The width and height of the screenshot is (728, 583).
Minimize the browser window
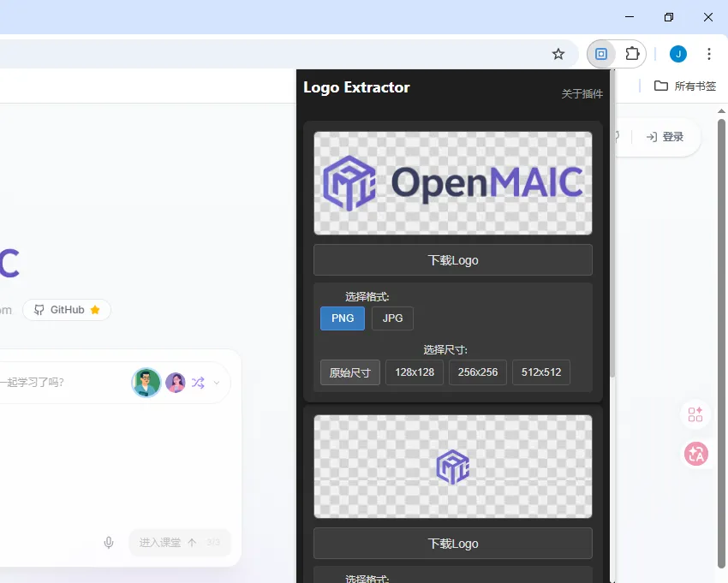point(630,17)
